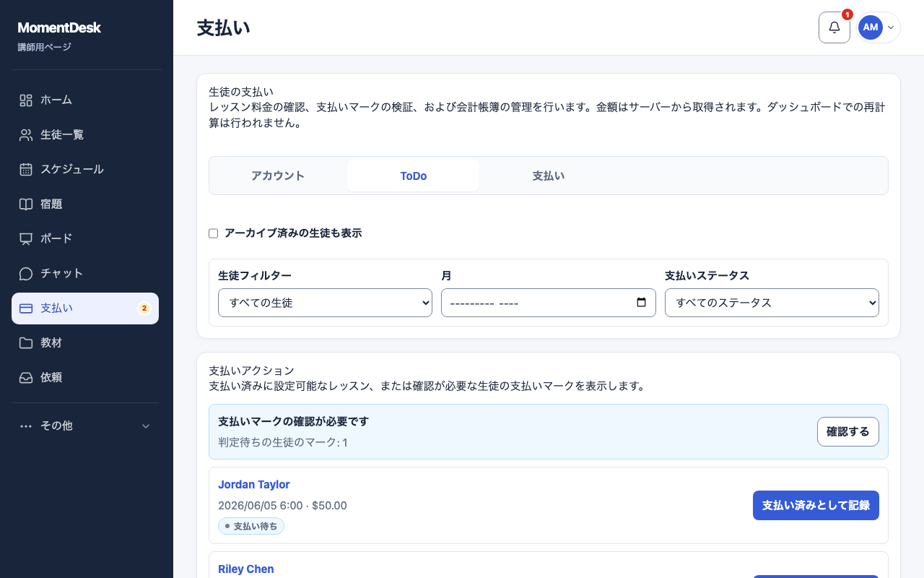This screenshot has height=578, width=924.
Task: Click the 支払い credit card icon
Action: tap(26, 309)
